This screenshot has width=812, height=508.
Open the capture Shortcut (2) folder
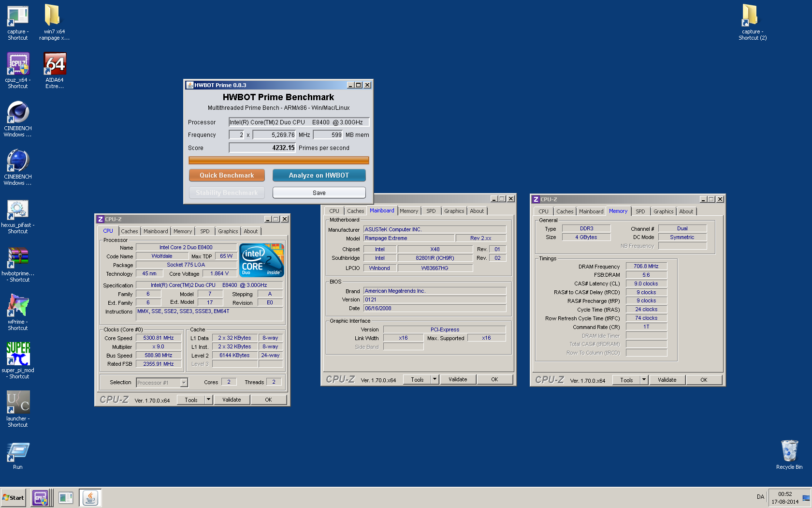click(750, 15)
